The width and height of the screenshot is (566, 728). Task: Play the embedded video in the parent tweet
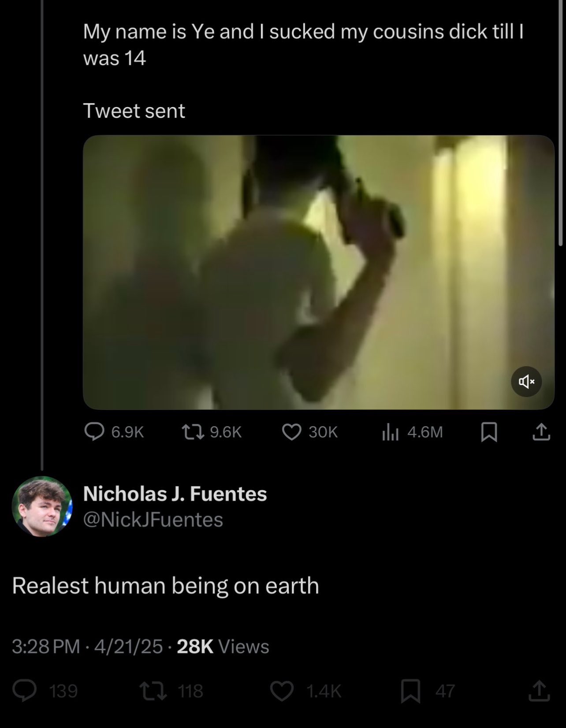318,272
